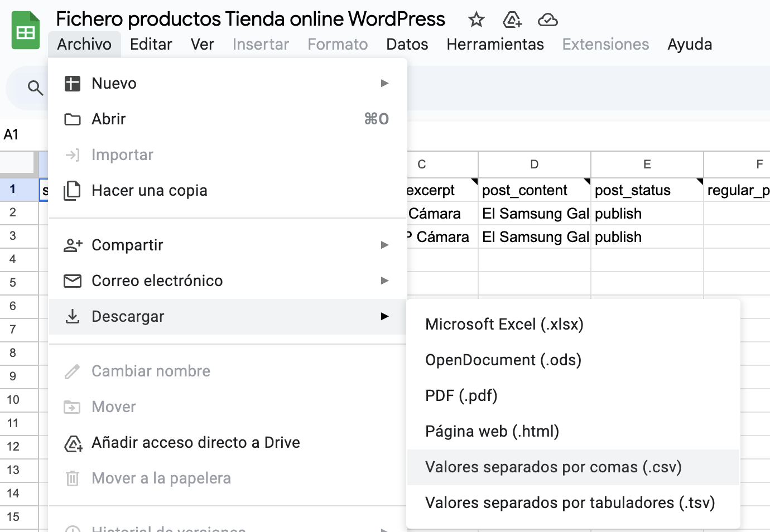Select column E header
The height and width of the screenshot is (532, 770).
647,165
